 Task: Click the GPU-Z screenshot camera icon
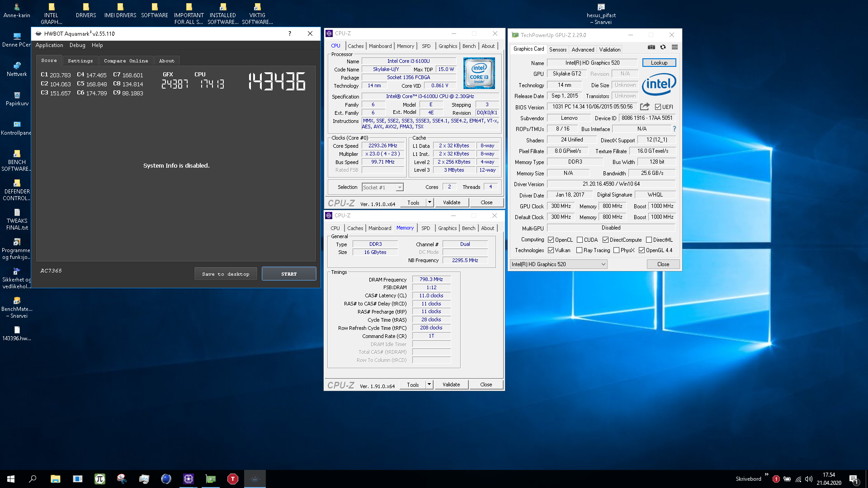[x=651, y=47]
